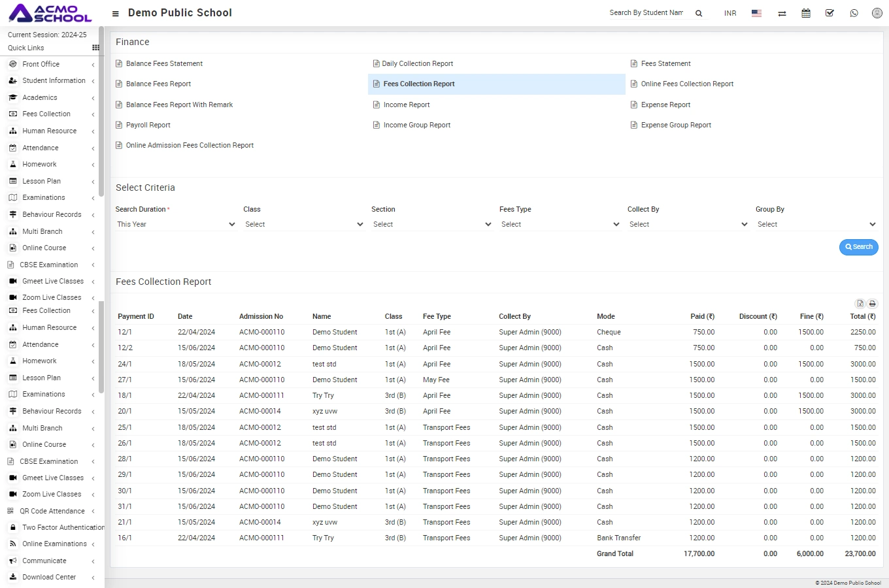This screenshot has width=889, height=588.
Task: Open the task checklist icon in header
Action: click(830, 13)
